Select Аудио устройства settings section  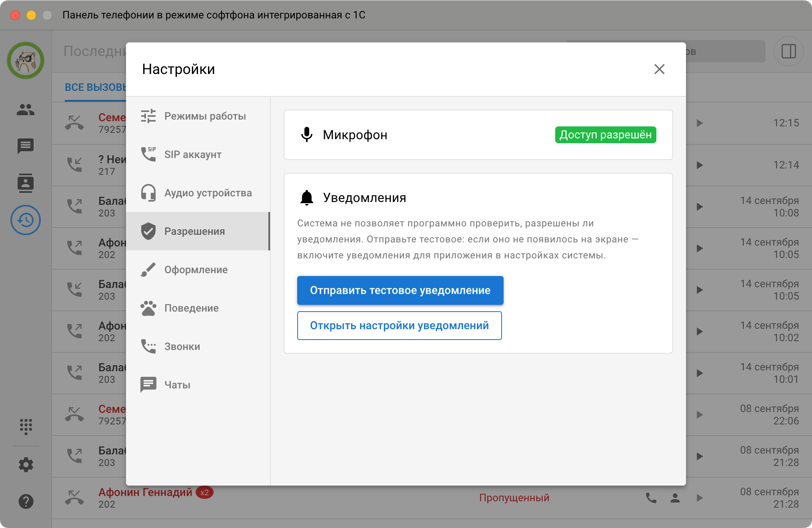click(198, 193)
